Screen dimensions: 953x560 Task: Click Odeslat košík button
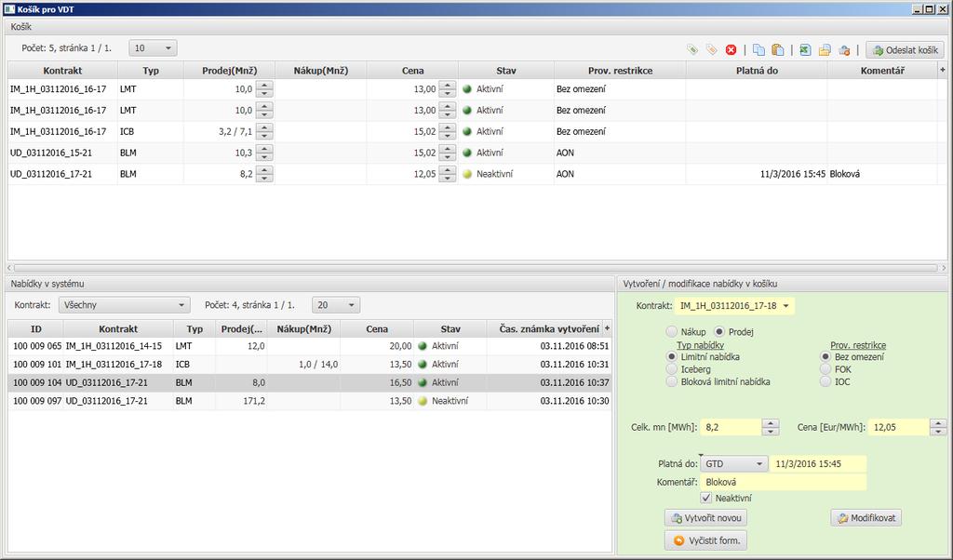click(905, 50)
